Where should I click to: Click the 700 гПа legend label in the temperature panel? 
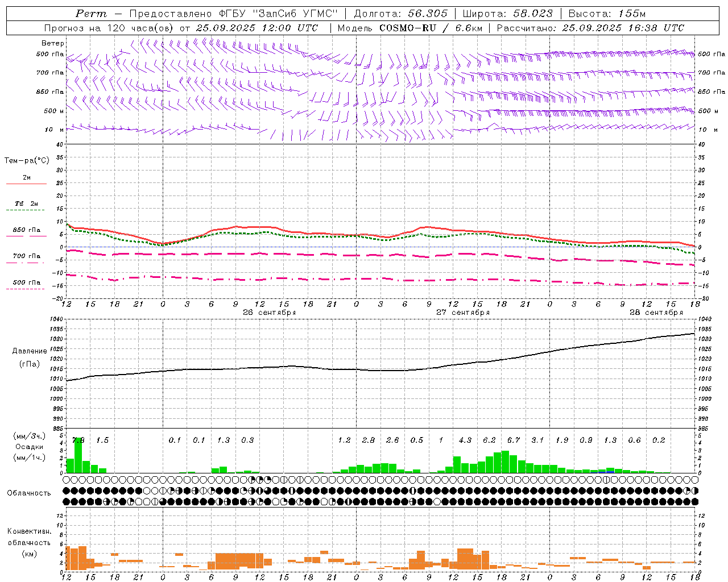pos(27,256)
